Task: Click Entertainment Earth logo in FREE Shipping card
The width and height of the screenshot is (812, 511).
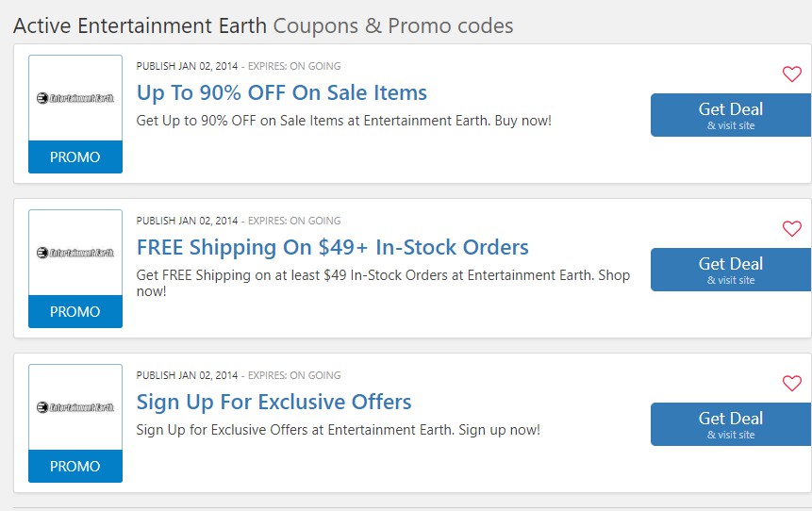Action: (x=75, y=253)
